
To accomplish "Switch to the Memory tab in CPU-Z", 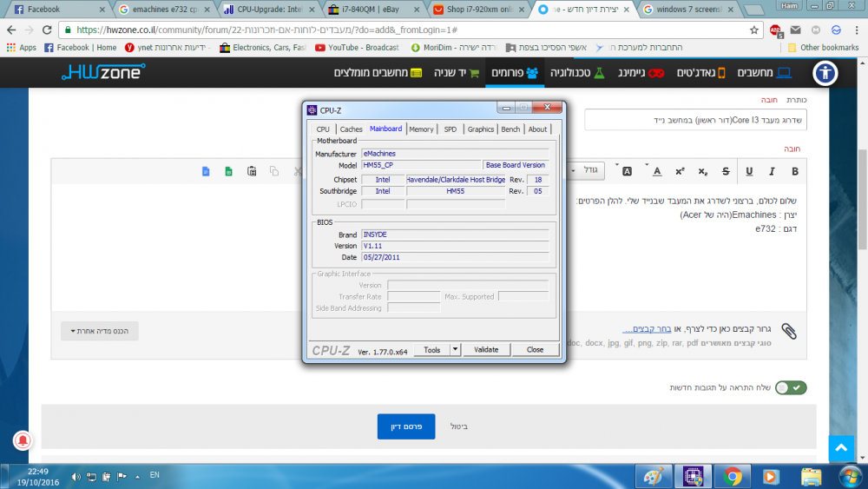I will tap(421, 129).
